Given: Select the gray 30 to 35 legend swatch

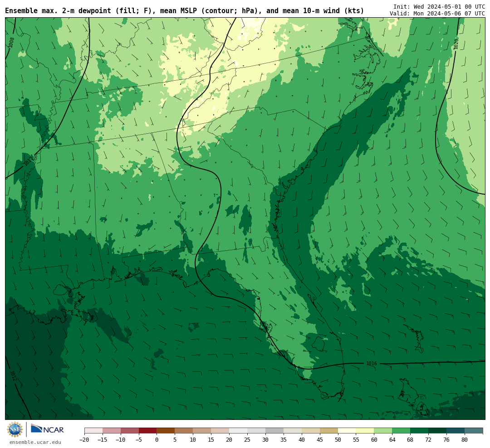Looking at the screenshot, I should pyautogui.click(x=274, y=430).
